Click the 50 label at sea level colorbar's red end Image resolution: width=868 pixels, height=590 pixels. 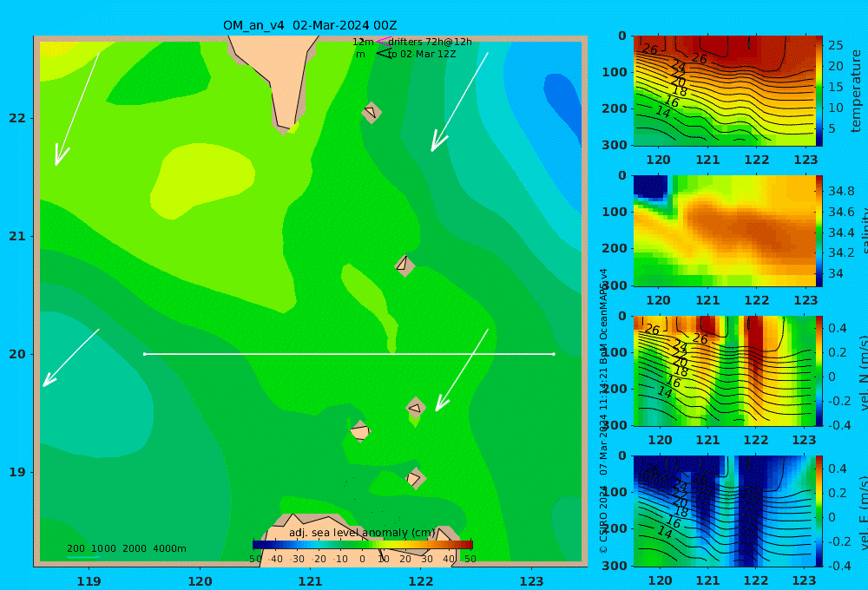pyautogui.click(x=470, y=559)
